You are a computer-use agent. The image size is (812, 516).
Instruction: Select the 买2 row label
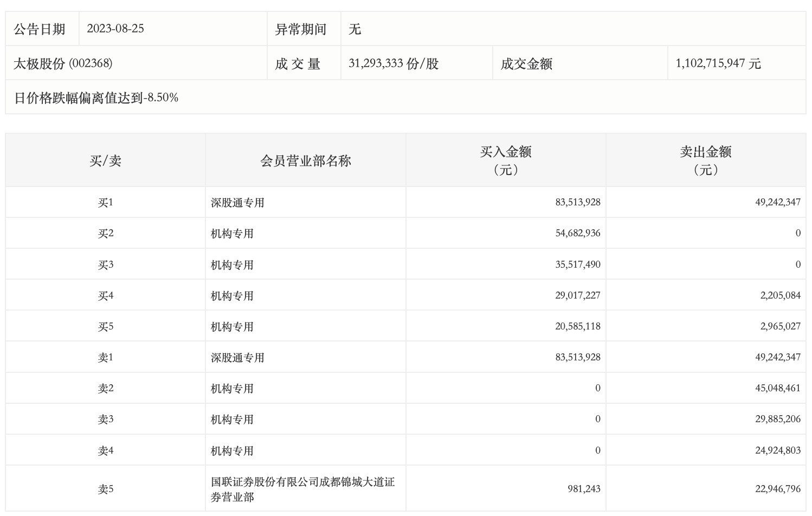tap(106, 234)
